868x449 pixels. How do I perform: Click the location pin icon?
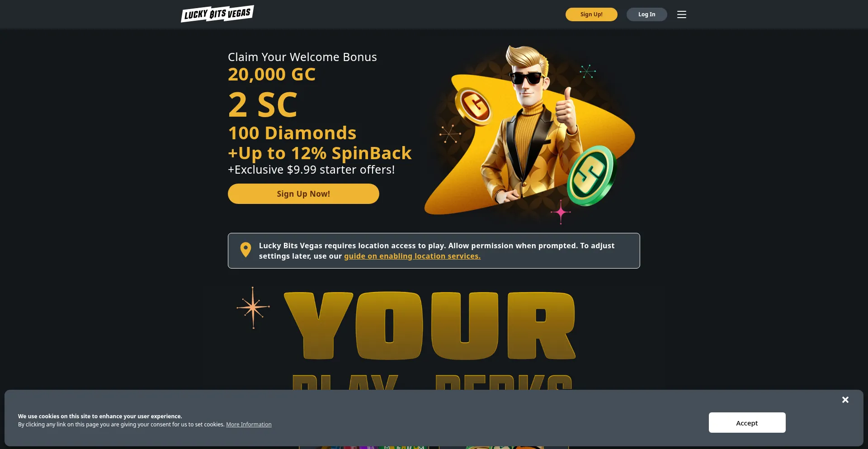(x=245, y=250)
